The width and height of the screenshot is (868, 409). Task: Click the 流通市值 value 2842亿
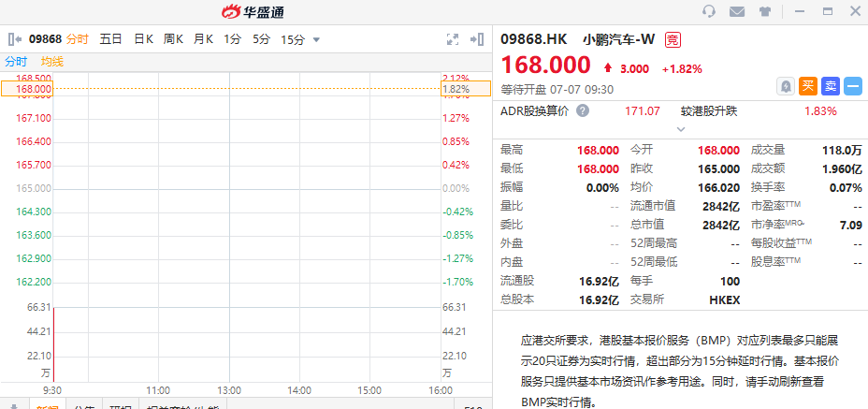(721, 207)
